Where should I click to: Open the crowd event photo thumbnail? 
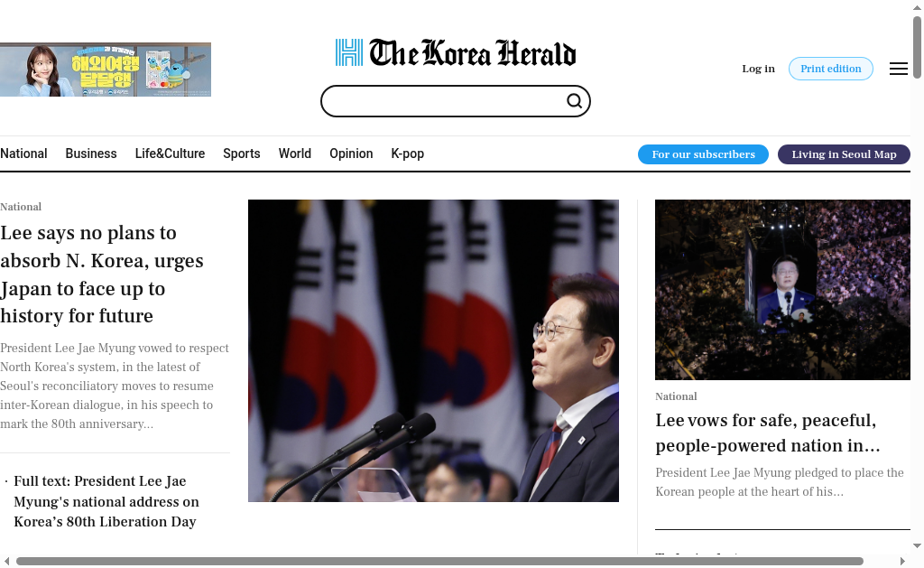coord(782,290)
